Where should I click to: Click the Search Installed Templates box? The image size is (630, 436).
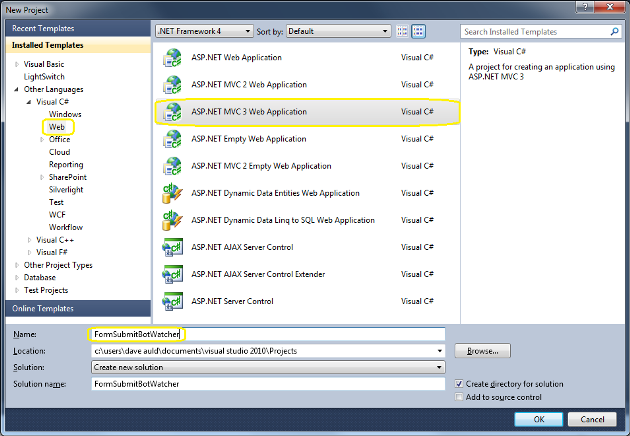click(x=540, y=32)
